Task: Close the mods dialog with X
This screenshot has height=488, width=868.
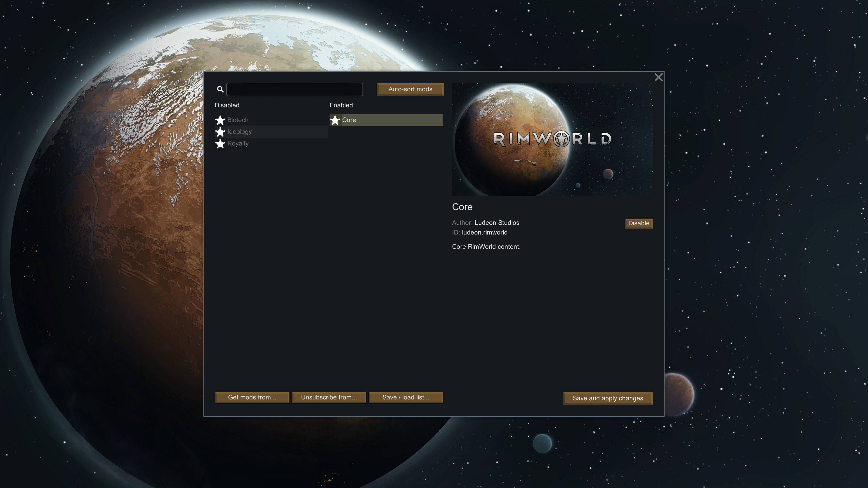Action: [x=658, y=77]
